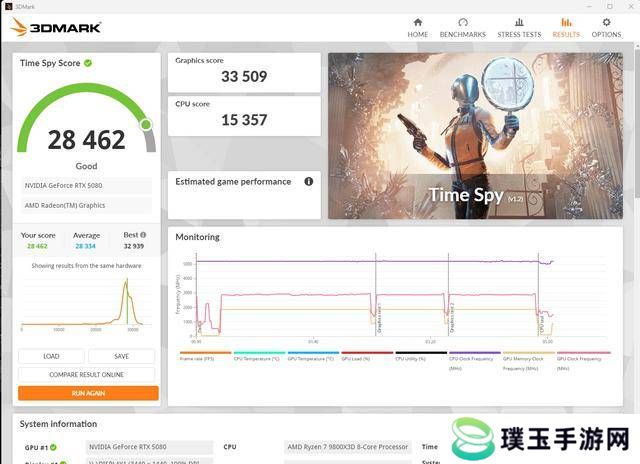The height and width of the screenshot is (464, 640).
Task: Click the green Your score value 28 462
Action: [37, 246]
